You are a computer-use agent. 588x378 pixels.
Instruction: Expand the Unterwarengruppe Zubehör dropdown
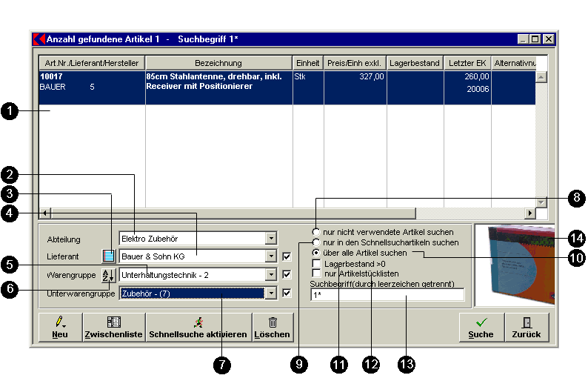pos(271,294)
